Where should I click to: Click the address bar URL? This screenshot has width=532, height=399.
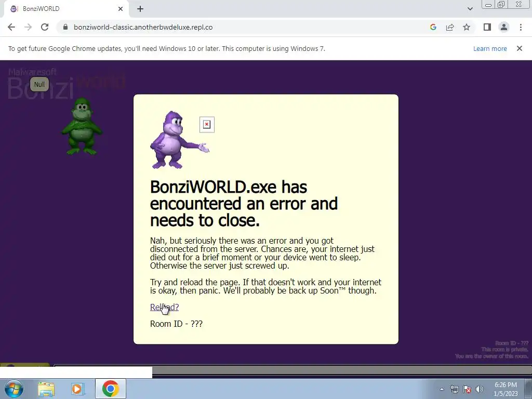[143, 27]
